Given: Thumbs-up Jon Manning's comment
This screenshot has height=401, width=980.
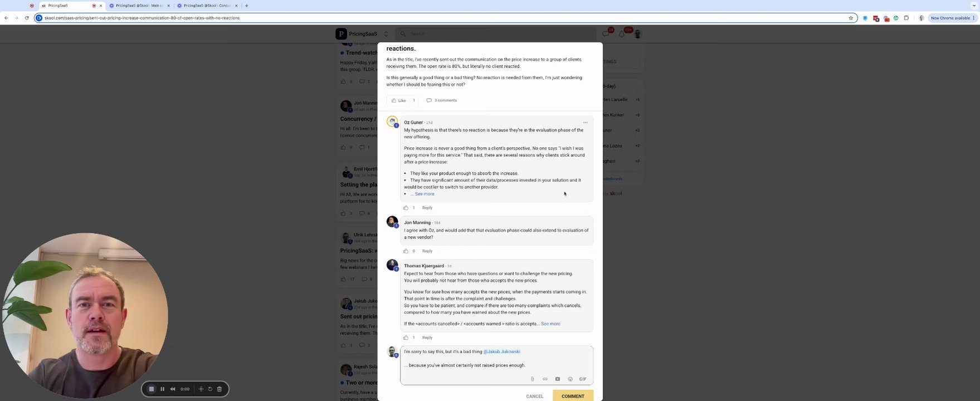Looking at the screenshot, I should click(406, 251).
